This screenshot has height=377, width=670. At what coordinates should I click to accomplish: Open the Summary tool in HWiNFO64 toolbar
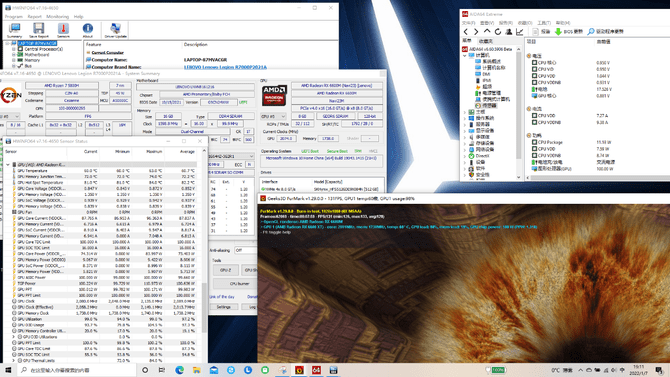(15, 30)
